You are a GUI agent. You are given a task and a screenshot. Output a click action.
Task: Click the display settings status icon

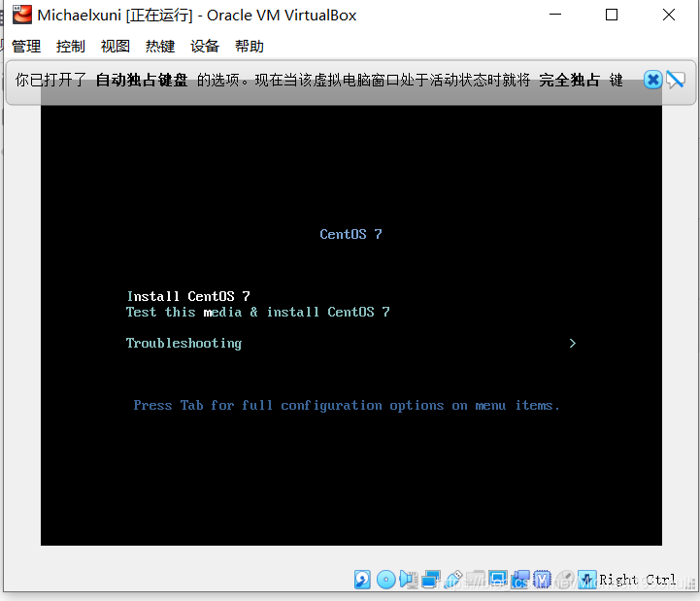pyautogui.click(x=498, y=579)
